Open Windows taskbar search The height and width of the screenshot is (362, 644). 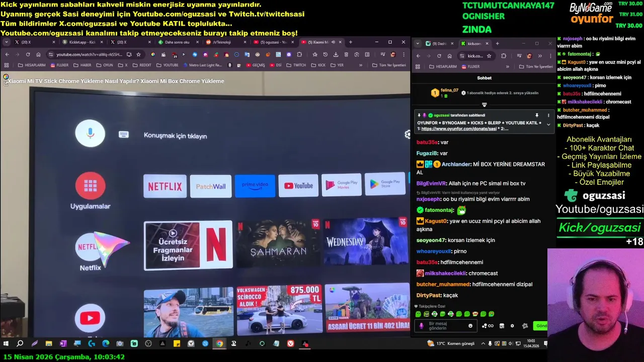tap(20, 344)
